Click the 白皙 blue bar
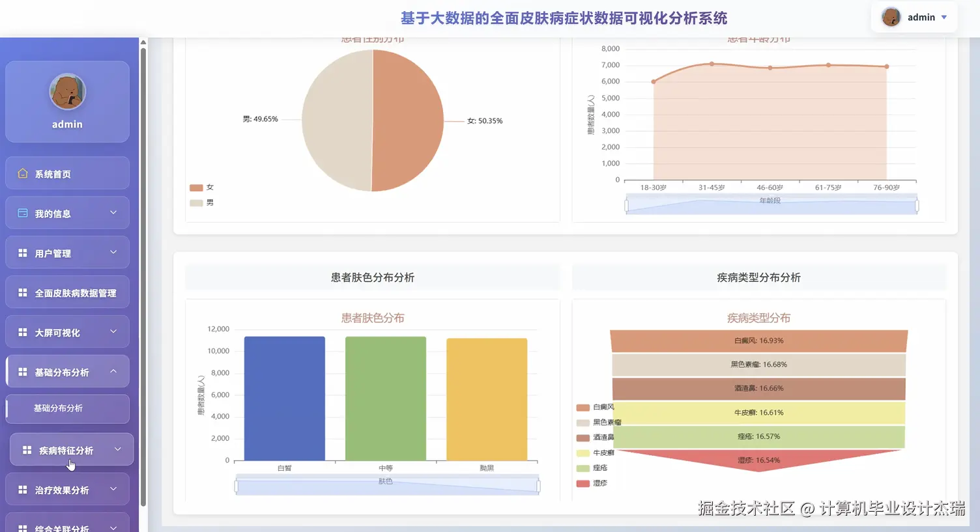 (285, 399)
